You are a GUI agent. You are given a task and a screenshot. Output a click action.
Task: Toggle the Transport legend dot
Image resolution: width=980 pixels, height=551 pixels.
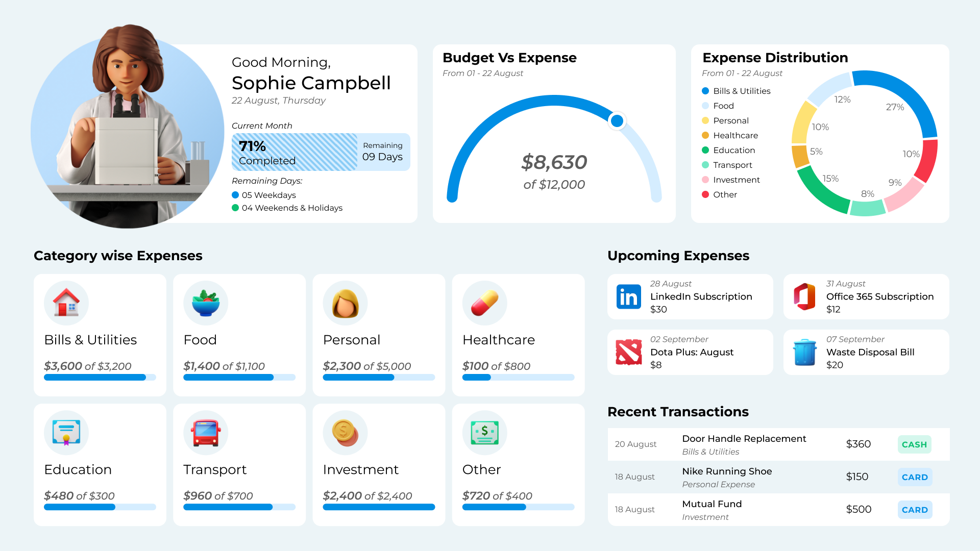tap(705, 165)
